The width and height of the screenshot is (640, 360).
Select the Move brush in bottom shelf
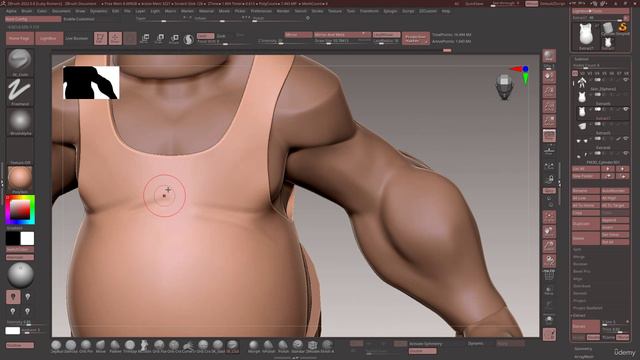[x=100, y=346]
